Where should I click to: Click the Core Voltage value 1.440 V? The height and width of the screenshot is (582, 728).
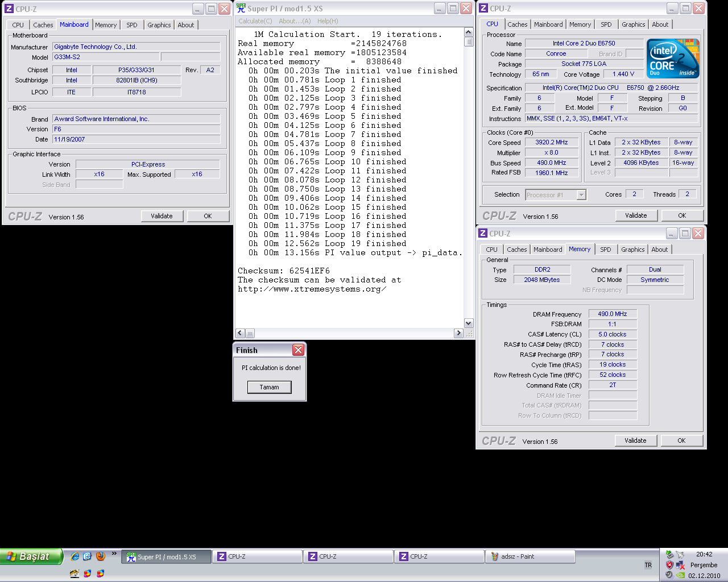coord(623,74)
